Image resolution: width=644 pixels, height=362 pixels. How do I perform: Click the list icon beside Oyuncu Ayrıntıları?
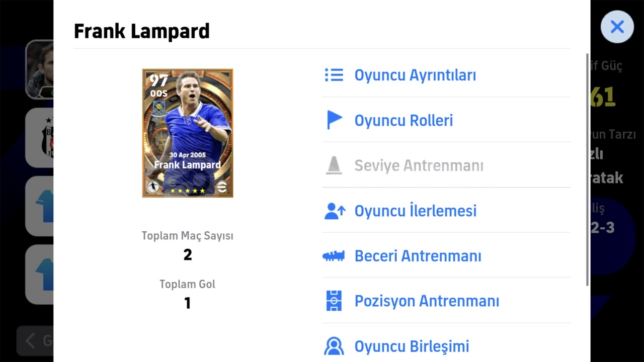tap(334, 75)
